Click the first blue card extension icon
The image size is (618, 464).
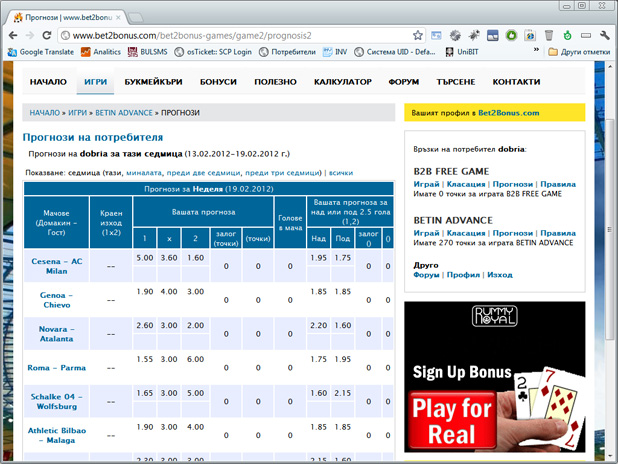pos(436,35)
